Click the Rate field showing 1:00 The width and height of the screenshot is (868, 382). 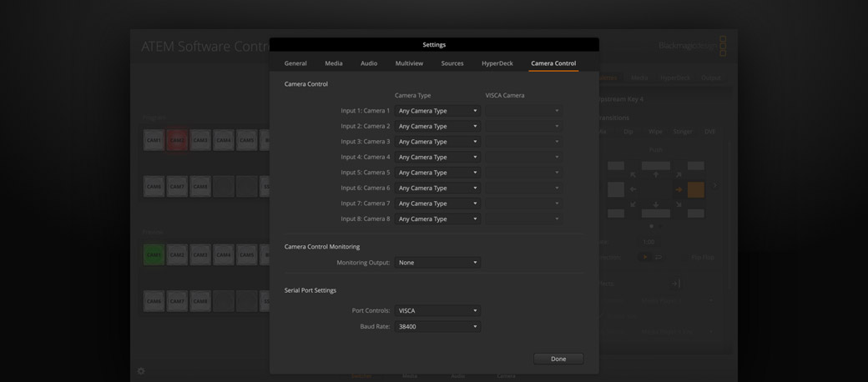coord(648,242)
